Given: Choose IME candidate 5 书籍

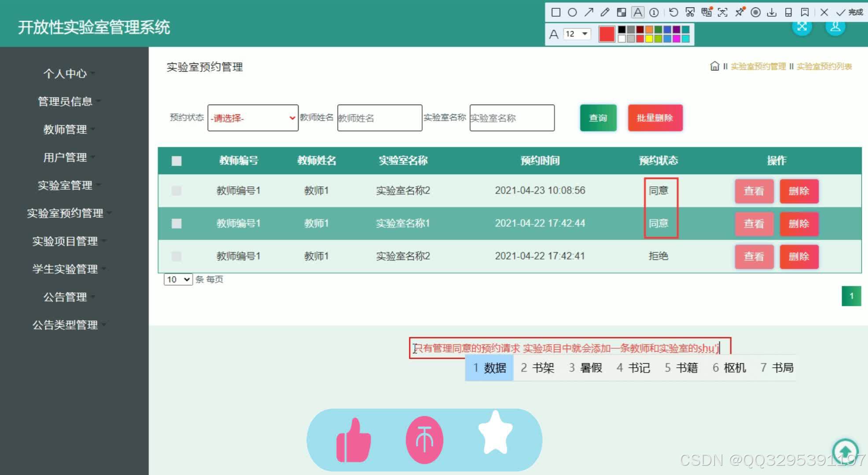Looking at the screenshot, I should click(681, 368).
